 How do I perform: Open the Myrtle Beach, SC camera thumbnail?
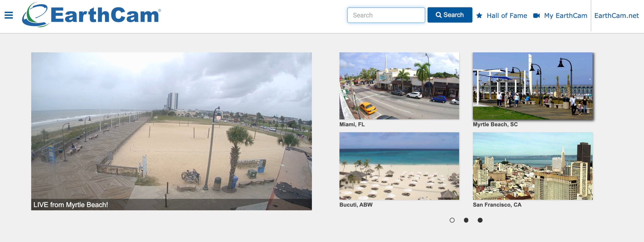point(533,86)
